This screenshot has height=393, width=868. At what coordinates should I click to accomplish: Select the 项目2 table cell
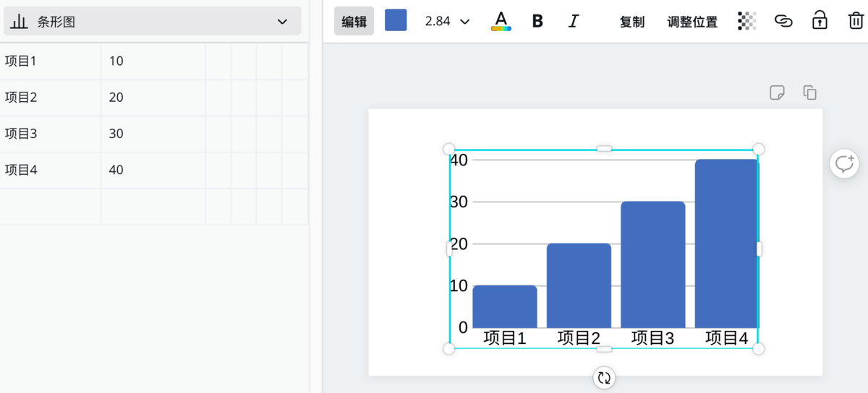(x=51, y=98)
